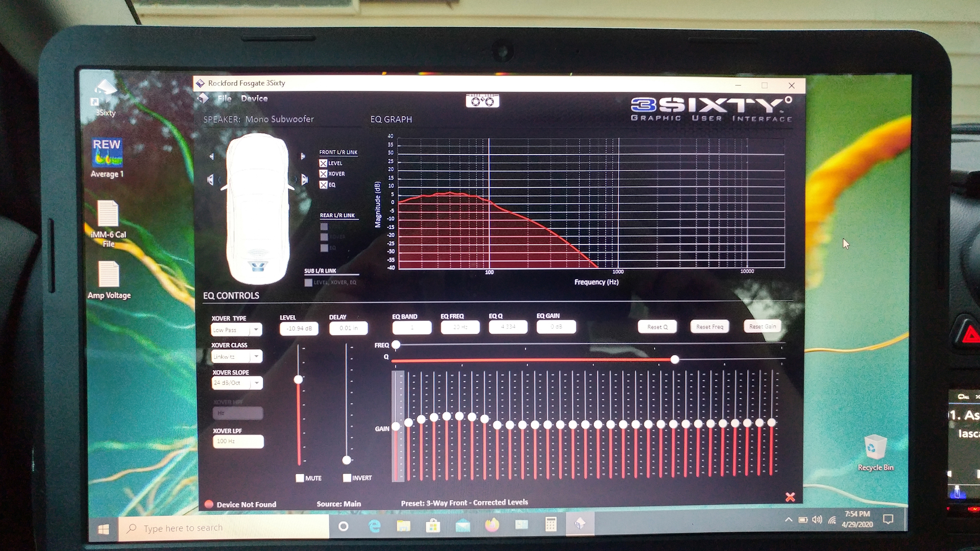The width and height of the screenshot is (980, 551).
Task: Click the DELAY vertical slider handle
Action: pos(347,460)
